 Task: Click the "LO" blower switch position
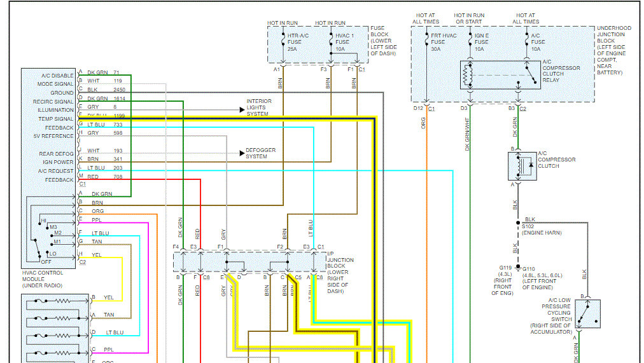(53, 254)
